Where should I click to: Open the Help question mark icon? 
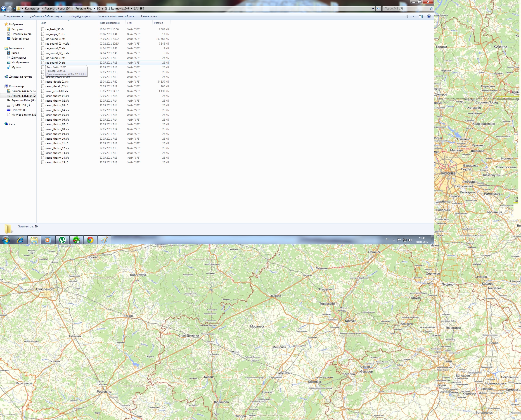[x=429, y=16]
